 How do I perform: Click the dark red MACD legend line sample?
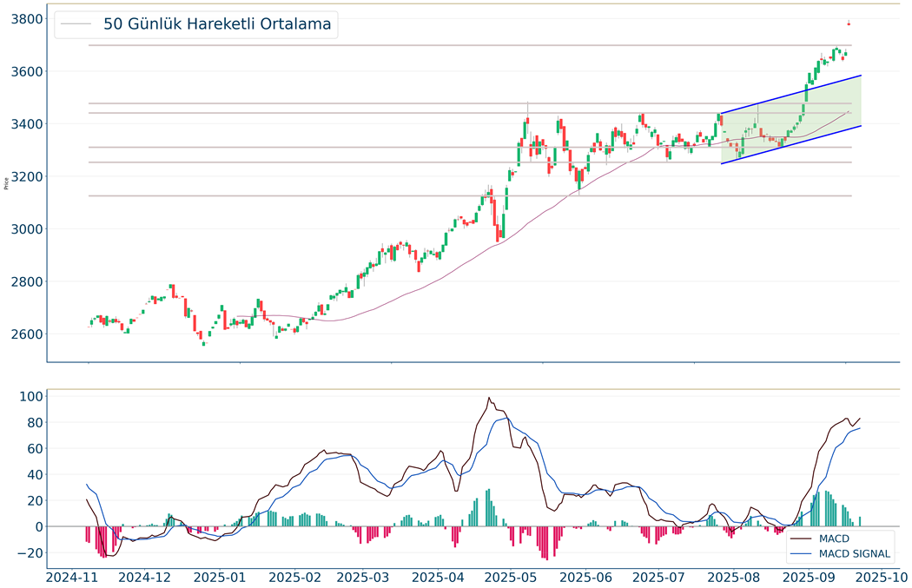(x=803, y=538)
